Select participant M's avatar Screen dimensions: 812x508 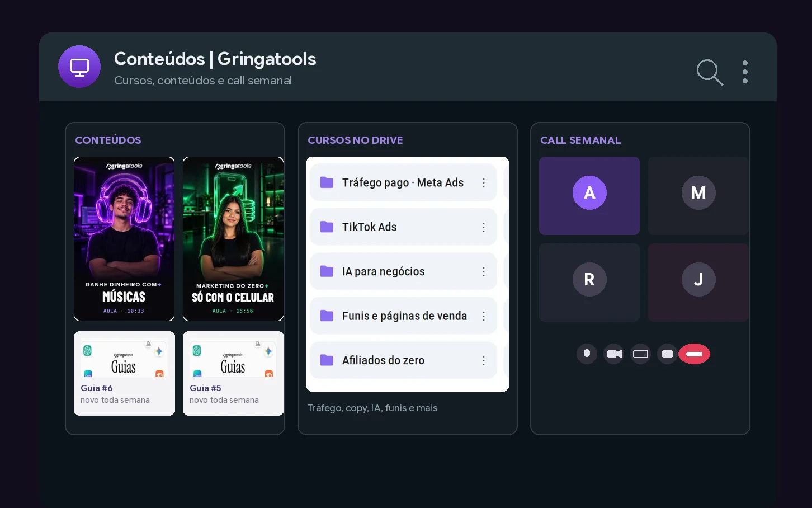(x=698, y=192)
